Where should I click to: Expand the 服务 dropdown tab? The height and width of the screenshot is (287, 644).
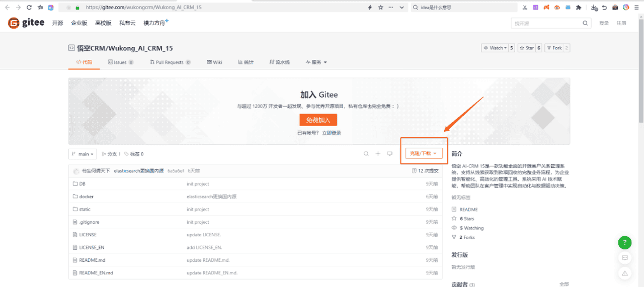click(316, 62)
